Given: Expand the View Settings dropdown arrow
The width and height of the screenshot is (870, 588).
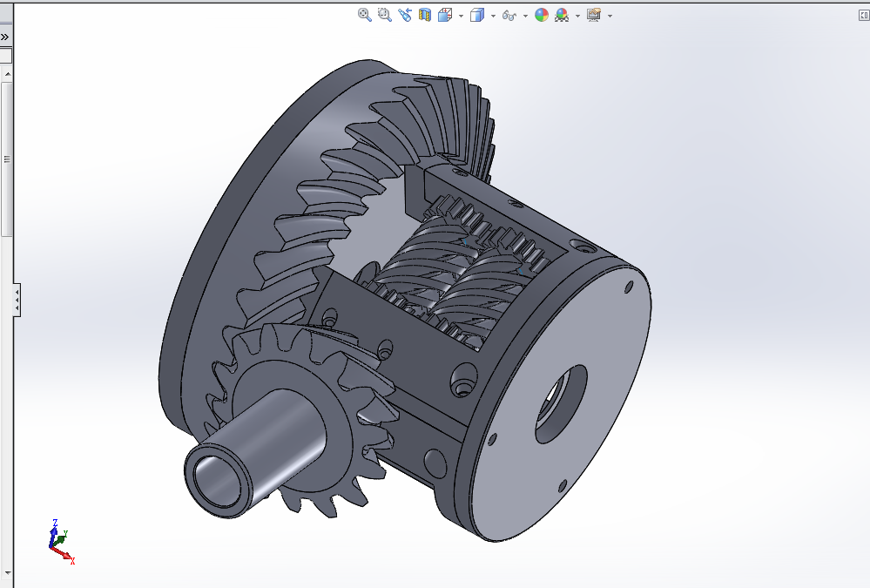Looking at the screenshot, I should pos(610,16).
